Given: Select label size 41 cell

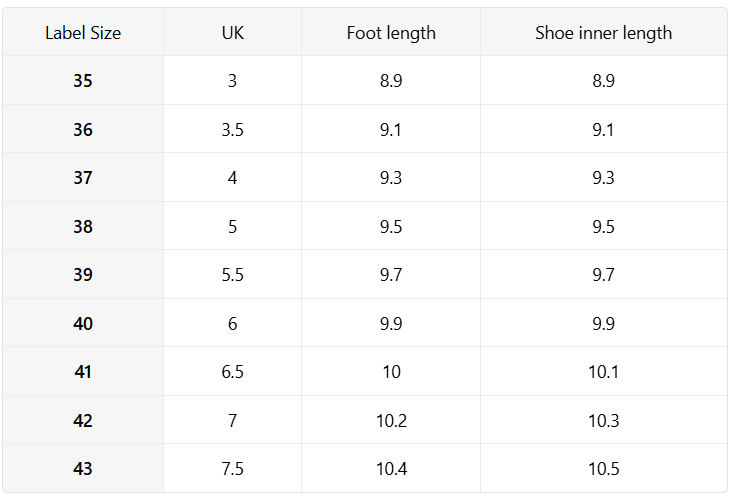Looking at the screenshot, I should pyautogui.click(x=83, y=371).
